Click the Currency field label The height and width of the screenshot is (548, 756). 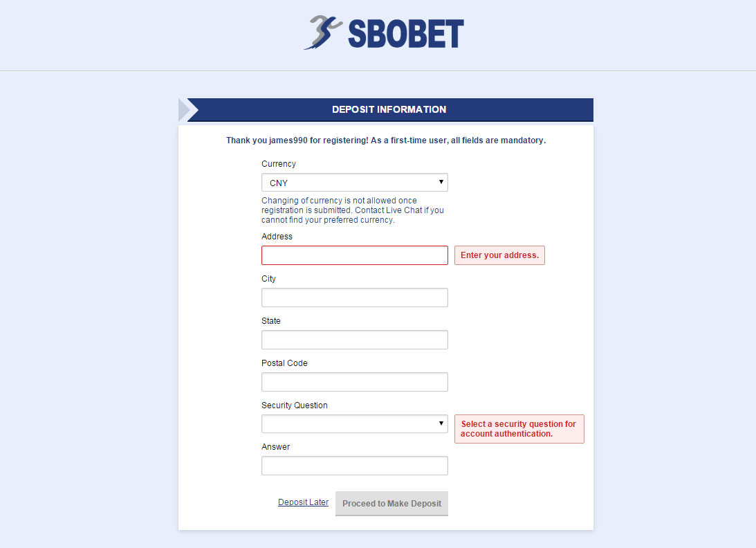click(279, 164)
